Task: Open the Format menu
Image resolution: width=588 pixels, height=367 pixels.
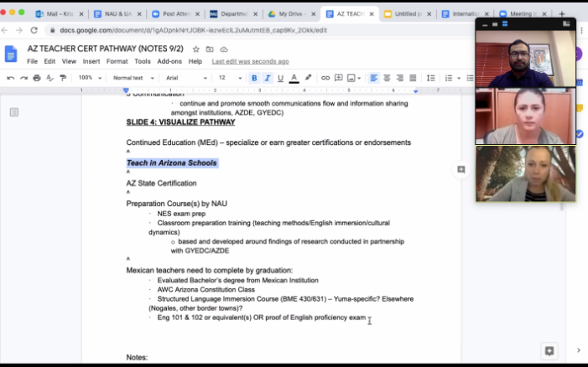Action: [x=117, y=61]
